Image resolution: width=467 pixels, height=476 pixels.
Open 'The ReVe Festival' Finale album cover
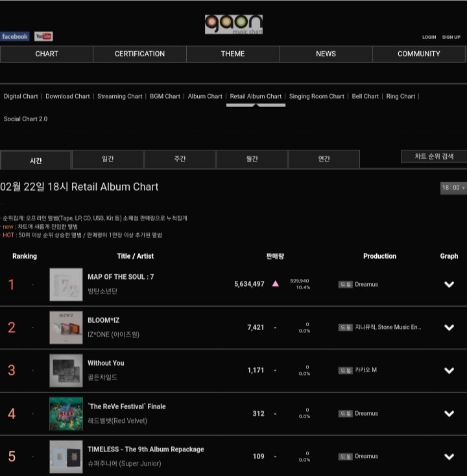coord(66,414)
